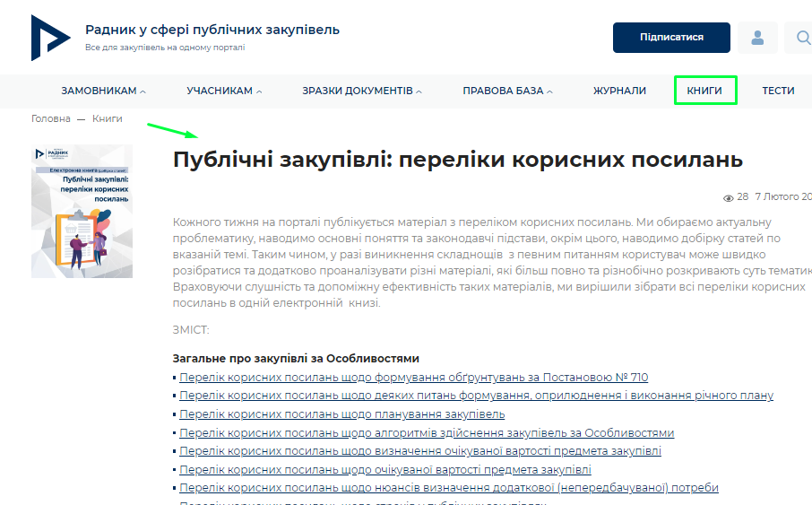
Task: Click the site title Радник у сфері публічних закупівель
Action: tap(212, 30)
